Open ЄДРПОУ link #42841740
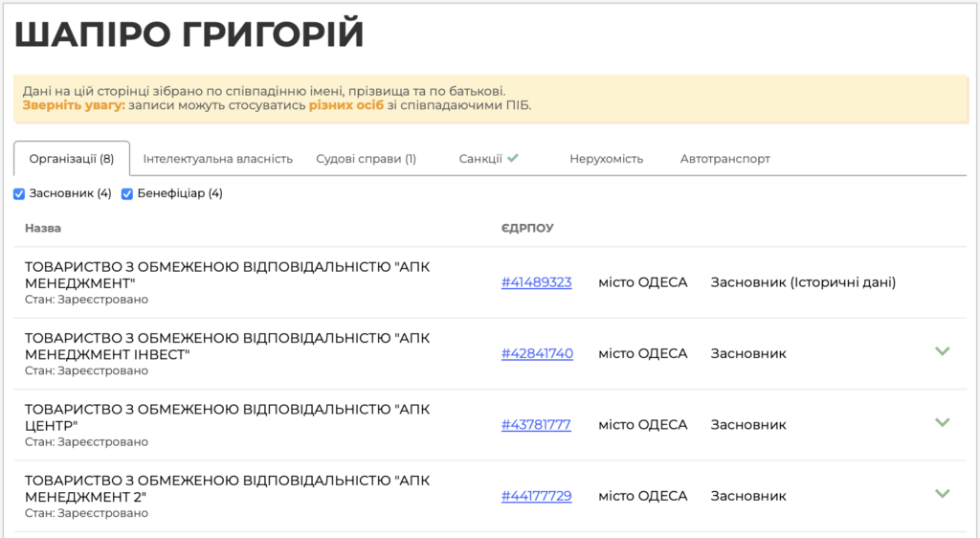Image resolution: width=980 pixels, height=538 pixels. [537, 353]
